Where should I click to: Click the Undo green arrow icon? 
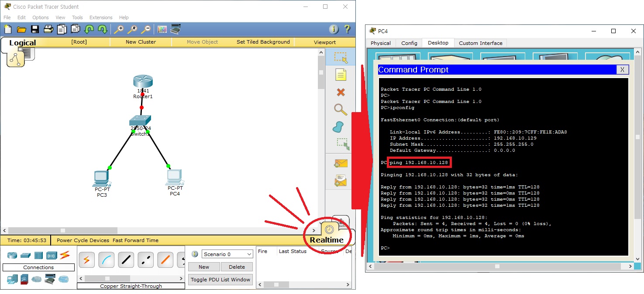89,29
